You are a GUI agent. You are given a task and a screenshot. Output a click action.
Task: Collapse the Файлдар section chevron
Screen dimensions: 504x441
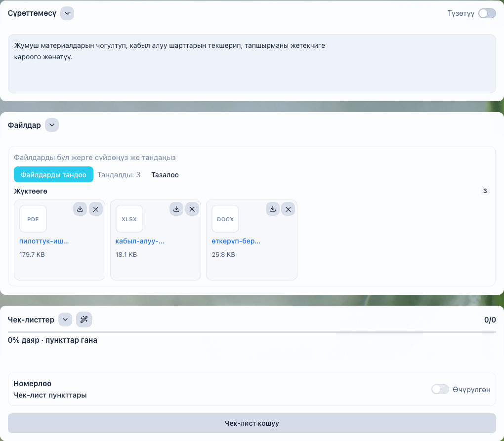52,125
